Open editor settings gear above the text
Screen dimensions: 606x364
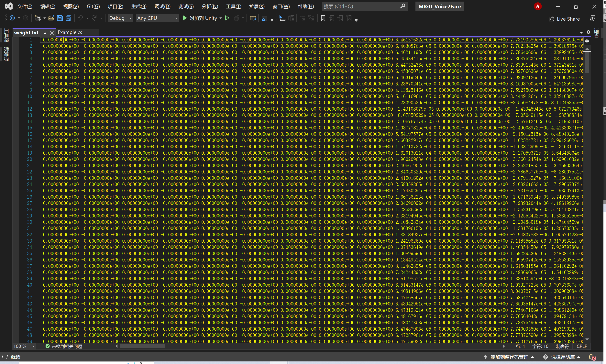[588, 32]
